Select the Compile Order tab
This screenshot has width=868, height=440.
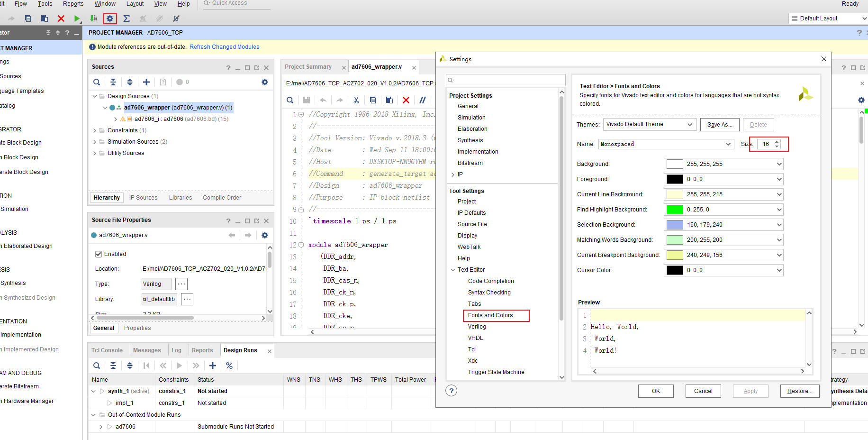222,198
